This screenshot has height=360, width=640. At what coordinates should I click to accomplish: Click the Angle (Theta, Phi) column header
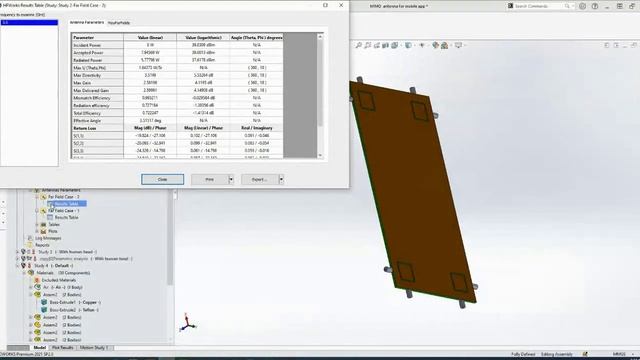256,37
